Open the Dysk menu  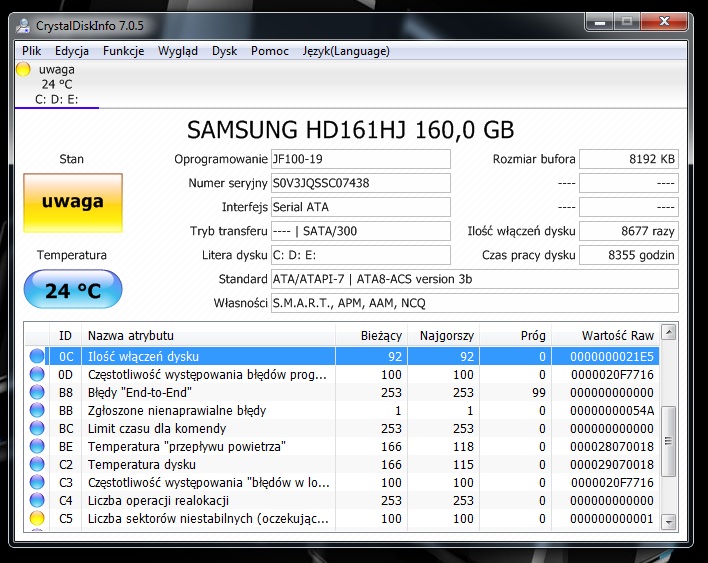224,51
